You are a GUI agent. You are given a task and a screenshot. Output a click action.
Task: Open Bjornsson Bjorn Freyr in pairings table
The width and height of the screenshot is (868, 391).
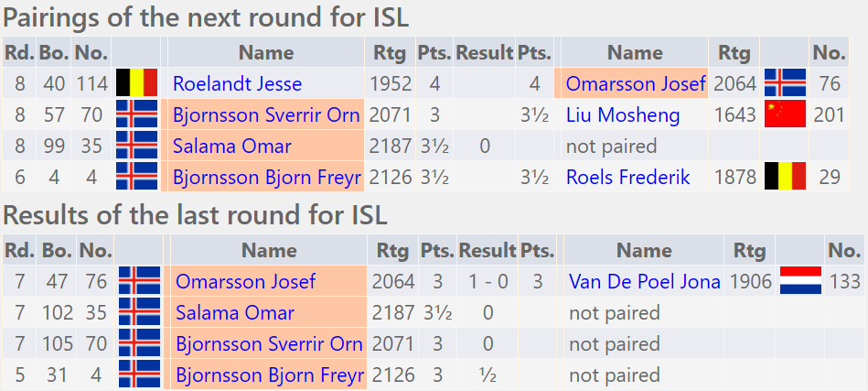tap(267, 178)
